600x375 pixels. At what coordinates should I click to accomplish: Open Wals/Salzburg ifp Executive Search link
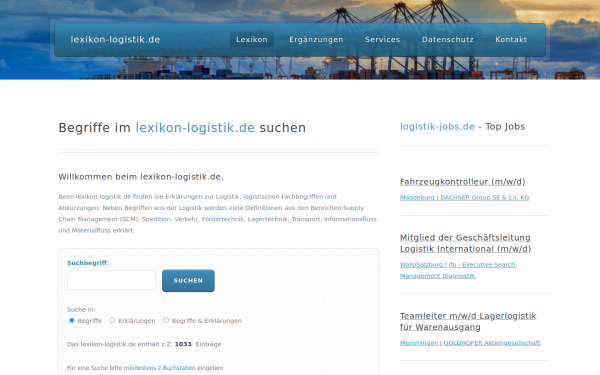point(458,270)
